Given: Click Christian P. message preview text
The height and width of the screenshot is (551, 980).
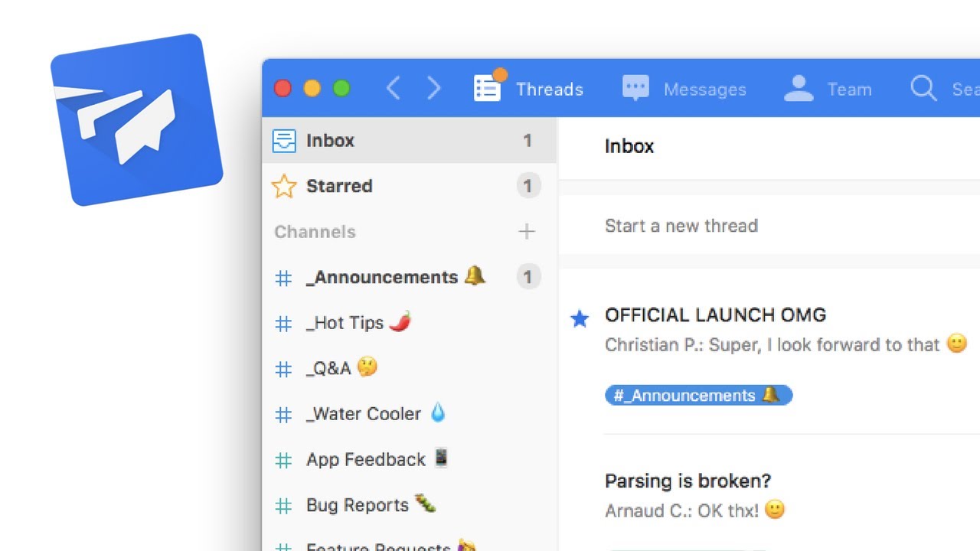Looking at the screenshot, I should (786, 345).
